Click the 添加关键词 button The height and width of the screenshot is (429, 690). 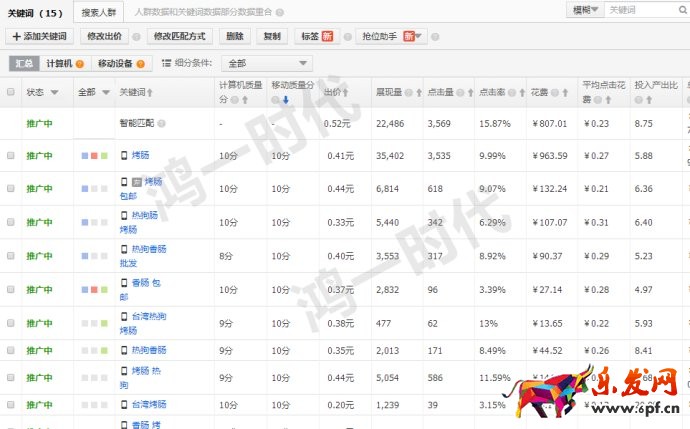click(x=38, y=36)
